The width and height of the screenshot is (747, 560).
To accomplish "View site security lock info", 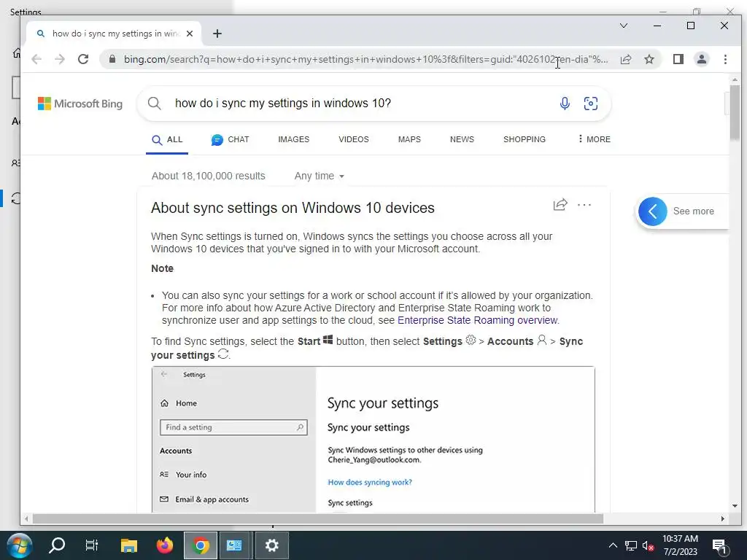I will click(112, 59).
